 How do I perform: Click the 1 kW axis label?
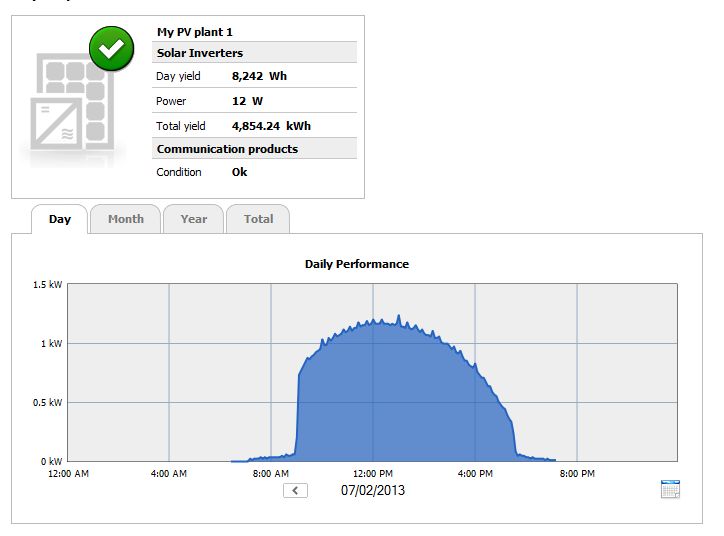50,343
